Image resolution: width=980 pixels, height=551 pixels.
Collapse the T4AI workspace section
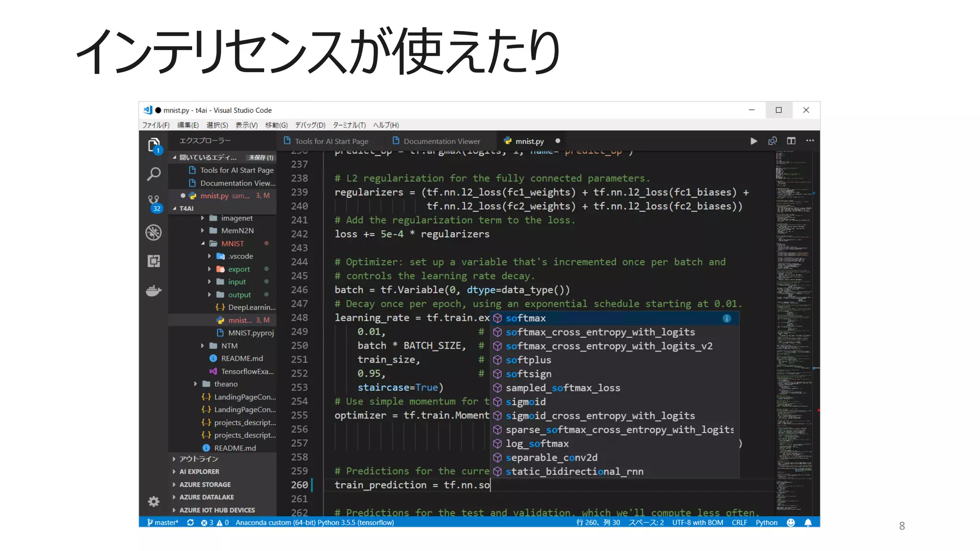tap(175, 209)
